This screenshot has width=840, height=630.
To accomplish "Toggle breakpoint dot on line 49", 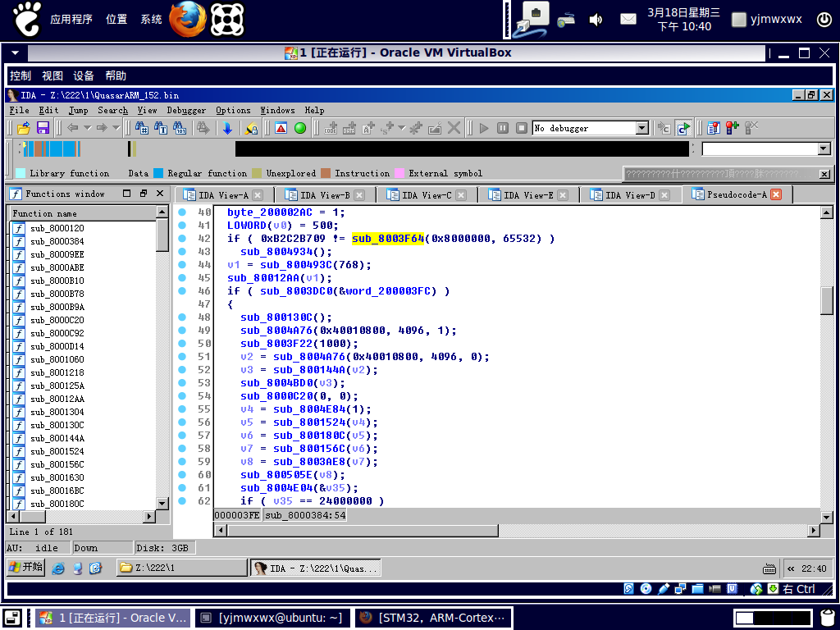I will [181, 331].
